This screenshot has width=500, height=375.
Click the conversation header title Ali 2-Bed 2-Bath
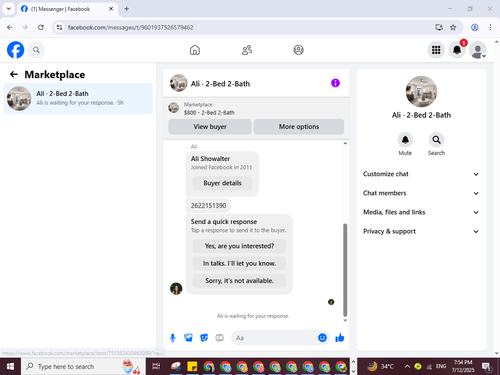pos(220,84)
